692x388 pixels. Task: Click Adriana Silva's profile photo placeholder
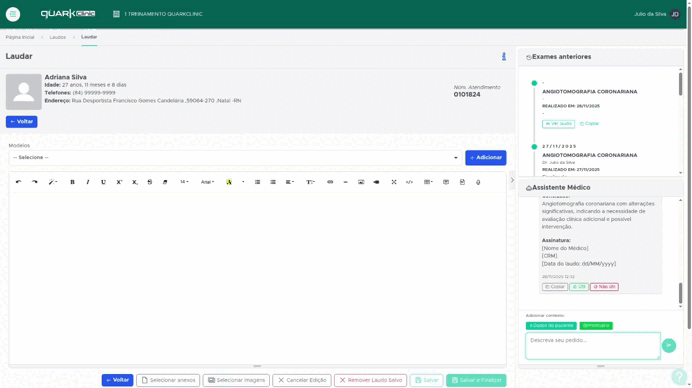tap(24, 92)
